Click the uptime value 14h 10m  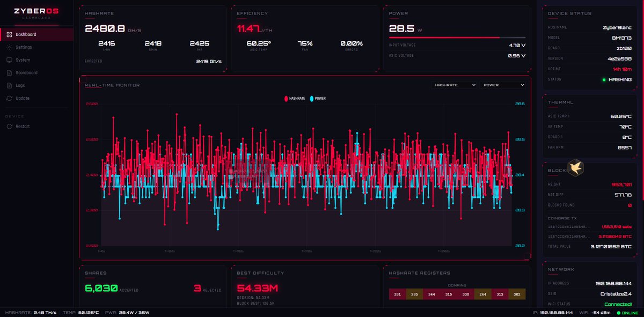click(623, 69)
